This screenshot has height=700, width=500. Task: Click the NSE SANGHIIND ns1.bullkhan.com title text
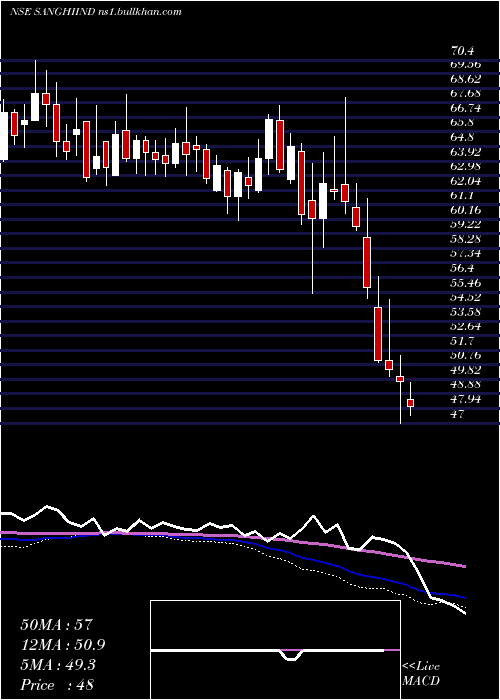coord(96,12)
